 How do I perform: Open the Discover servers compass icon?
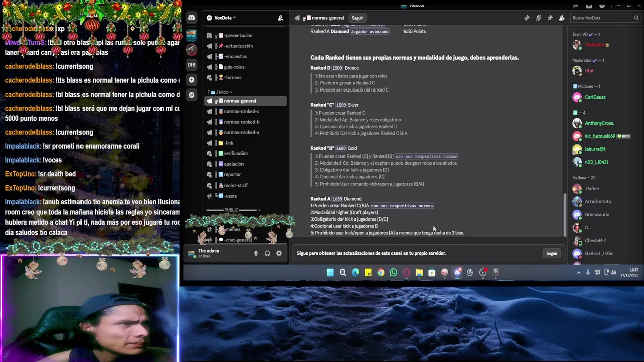coord(191,95)
